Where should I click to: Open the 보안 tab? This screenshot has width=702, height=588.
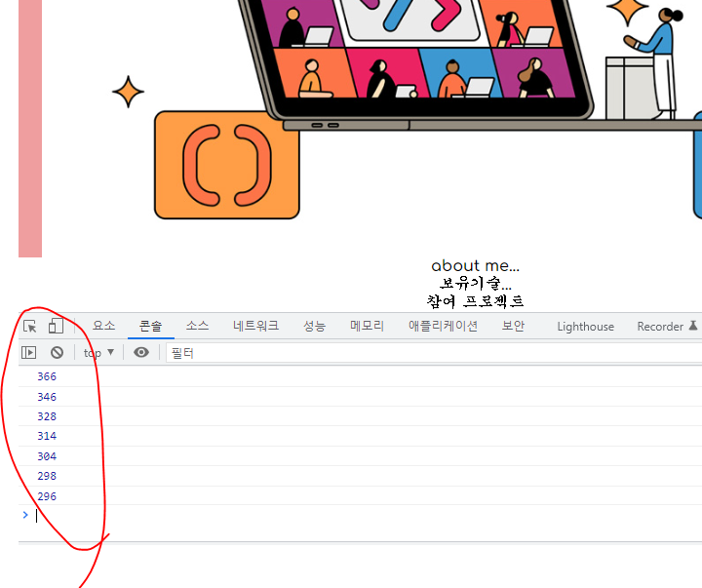513,326
